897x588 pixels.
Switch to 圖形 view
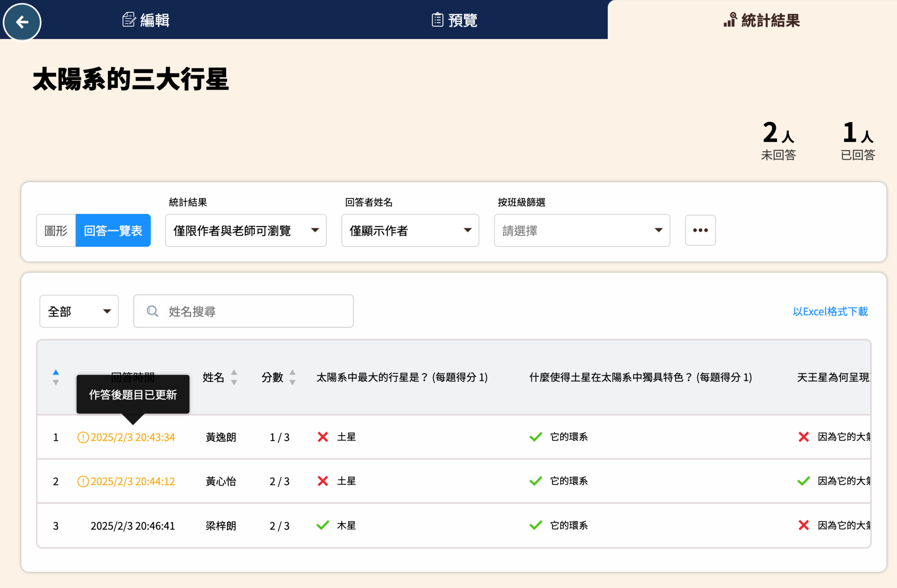tap(56, 231)
